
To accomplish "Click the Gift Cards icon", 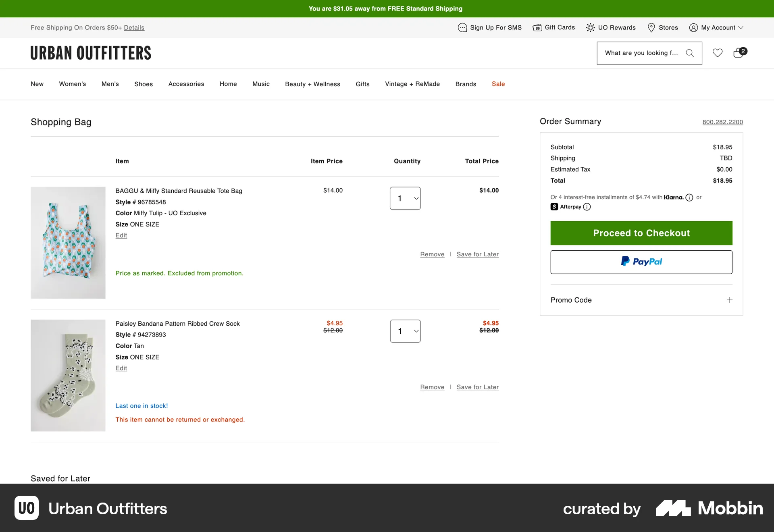I will [538, 27].
